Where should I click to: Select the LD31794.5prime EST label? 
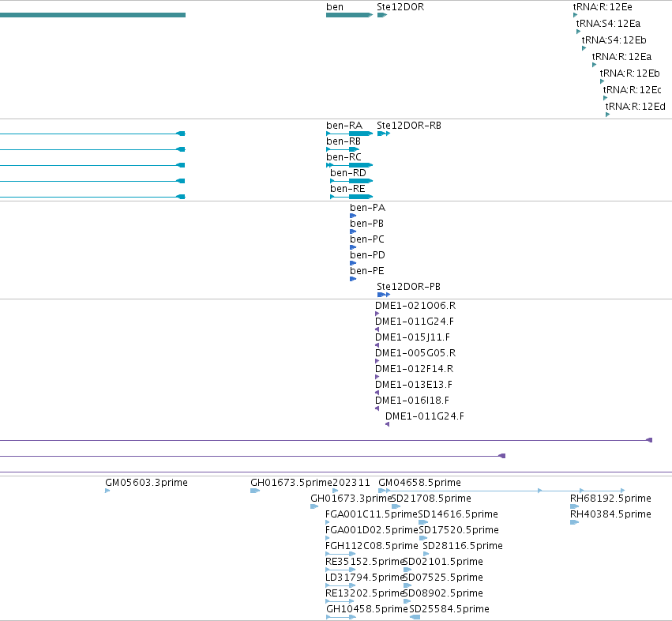pos(365,578)
